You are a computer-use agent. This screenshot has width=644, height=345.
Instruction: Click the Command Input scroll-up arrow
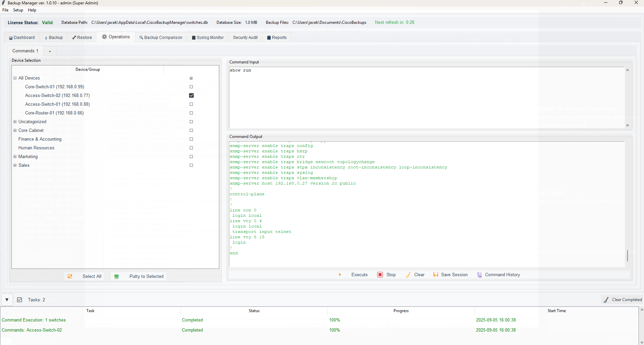pyautogui.click(x=627, y=70)
